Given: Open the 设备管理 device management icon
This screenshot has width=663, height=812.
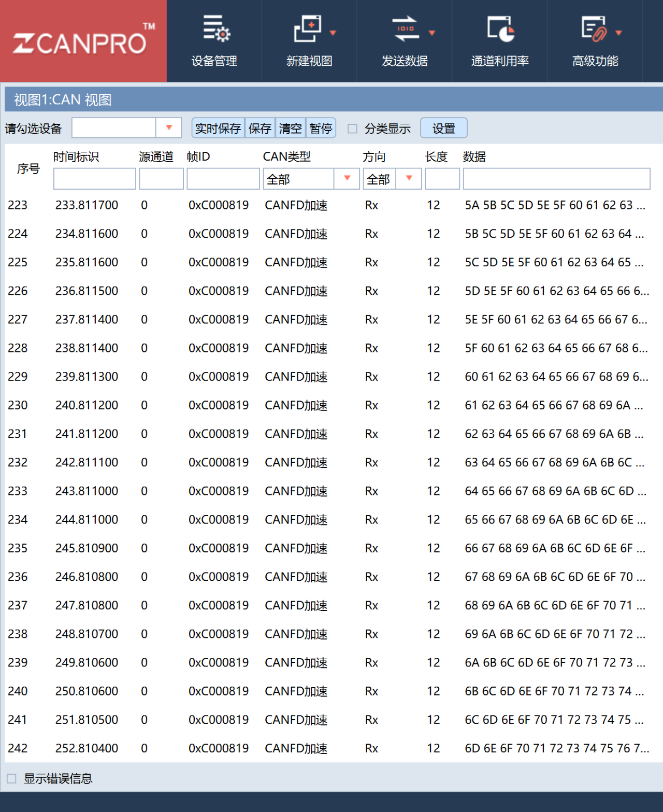Looking at the screenshot, I should coord(214,29).
